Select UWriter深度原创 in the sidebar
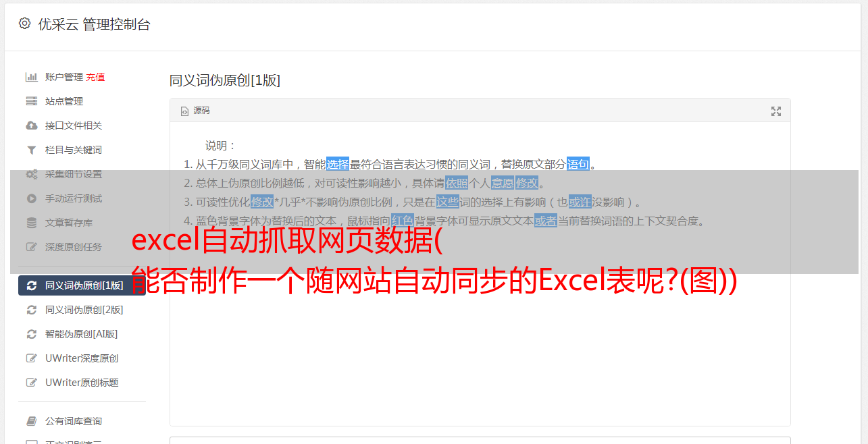Viewport: 868px width, 444px height. tap(82, 358)
